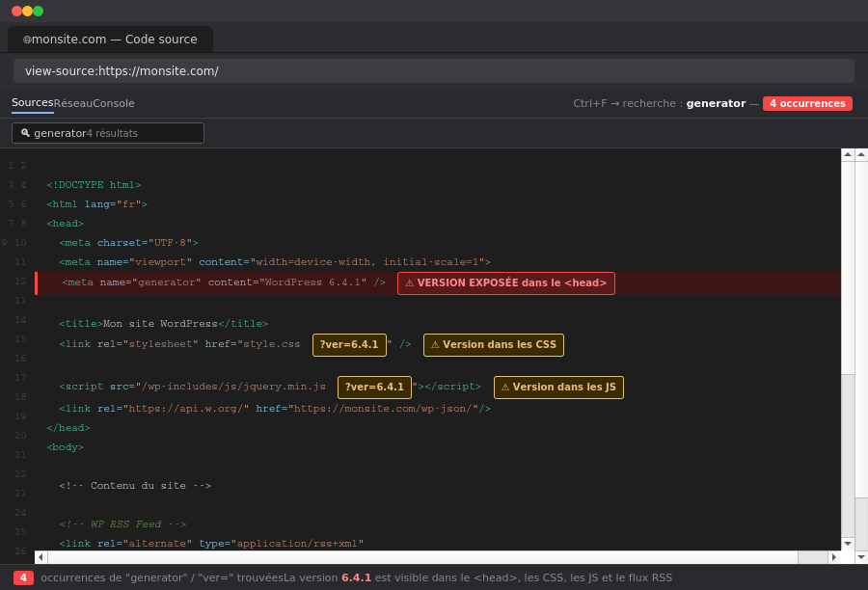
Task: Click the 4 résultats count text
Action: 112,133
